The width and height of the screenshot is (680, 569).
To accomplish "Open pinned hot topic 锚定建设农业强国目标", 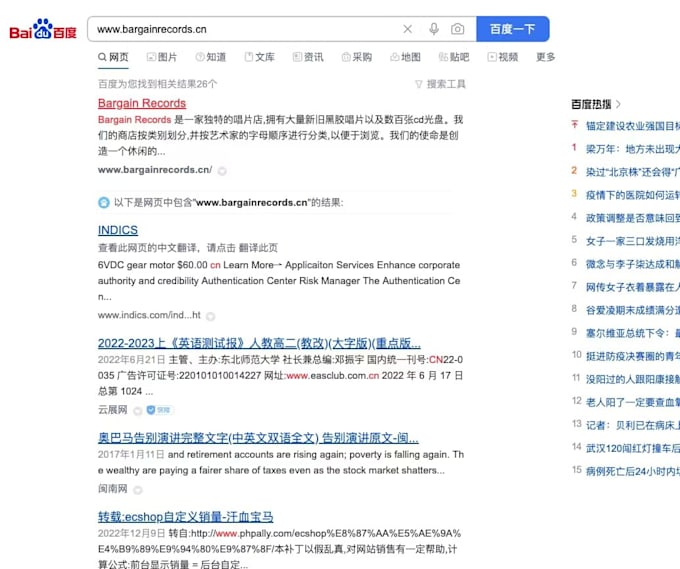I will pyautogui.click(x=633, y=126).
